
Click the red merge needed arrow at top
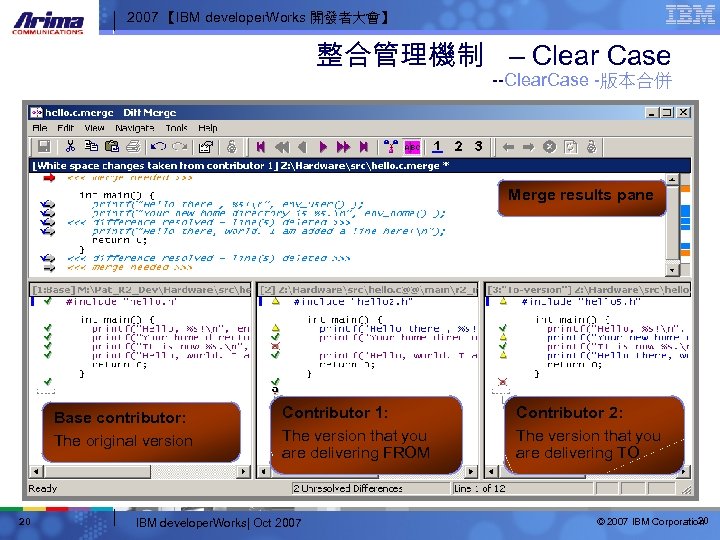pyautogui.click(x=49, y=178)
